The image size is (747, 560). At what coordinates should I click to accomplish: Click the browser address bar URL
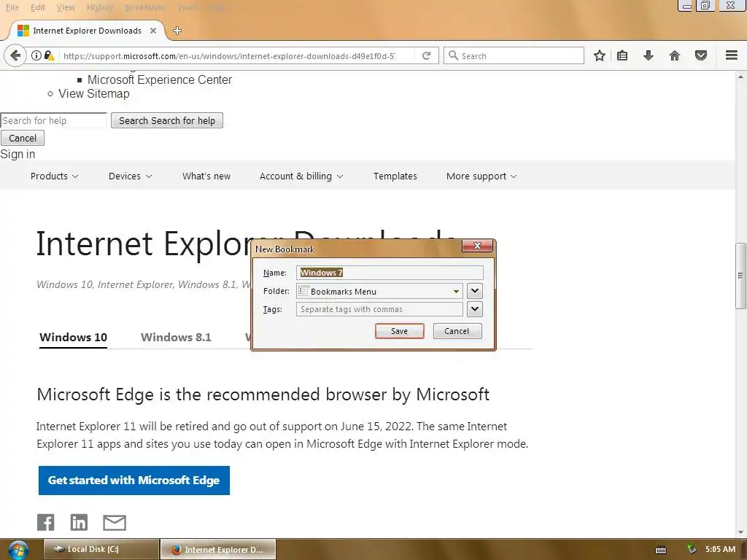pos(229,55)
